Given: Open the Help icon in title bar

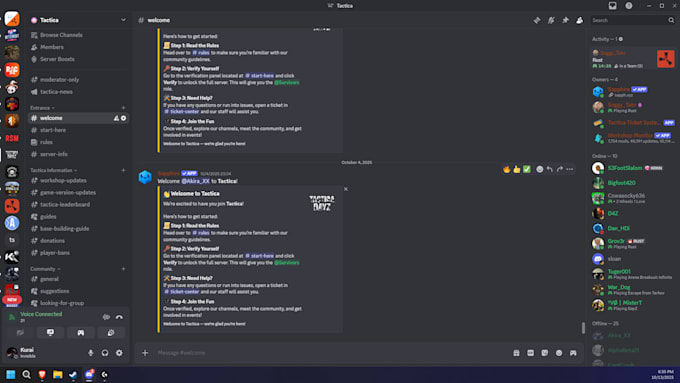Looking at the screenshot, I should point(629,6).
